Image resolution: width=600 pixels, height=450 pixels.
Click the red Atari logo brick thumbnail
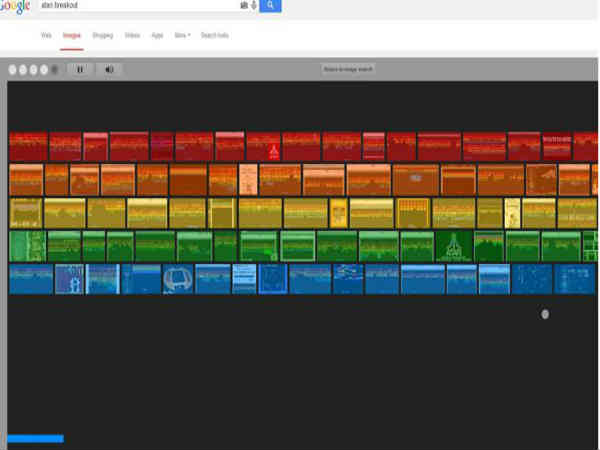pyautogui.click(x=273, y=147)
